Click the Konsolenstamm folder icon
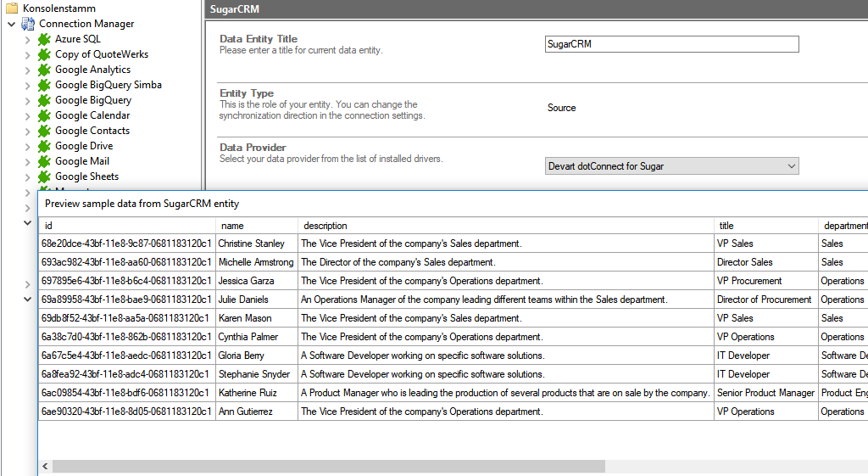This screenshot has height=476, width=868. (x=12, y=8)
